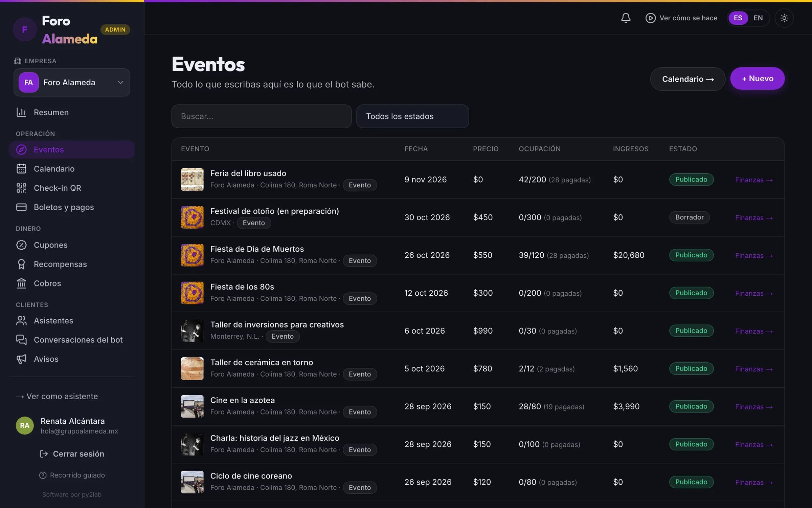Viewport: 812px width, 508px height.
Task: Open the Feria del libro usado thumbnail
Action: (192, 179)
